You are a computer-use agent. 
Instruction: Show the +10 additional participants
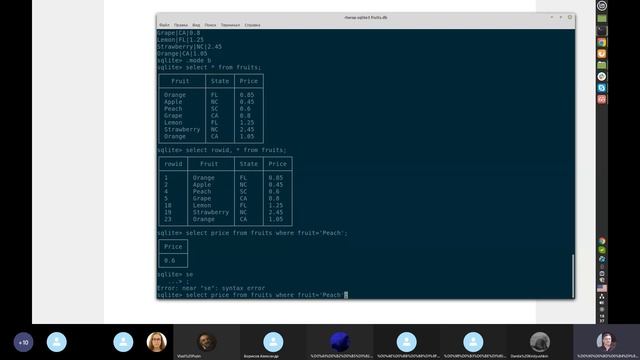point(23,342)
